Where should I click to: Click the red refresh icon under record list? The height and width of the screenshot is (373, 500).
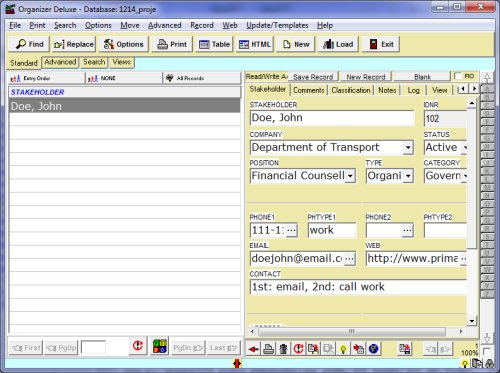point(138,345)
